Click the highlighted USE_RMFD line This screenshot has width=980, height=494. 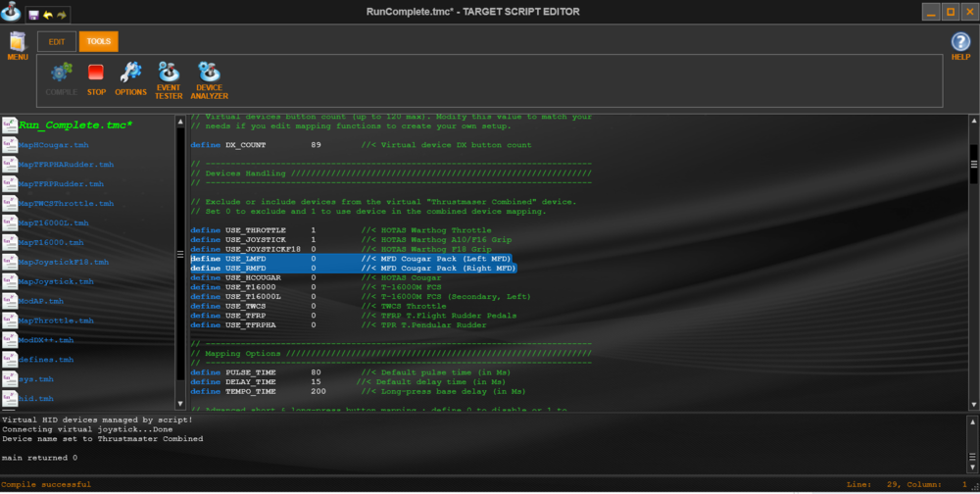(353, 269)
